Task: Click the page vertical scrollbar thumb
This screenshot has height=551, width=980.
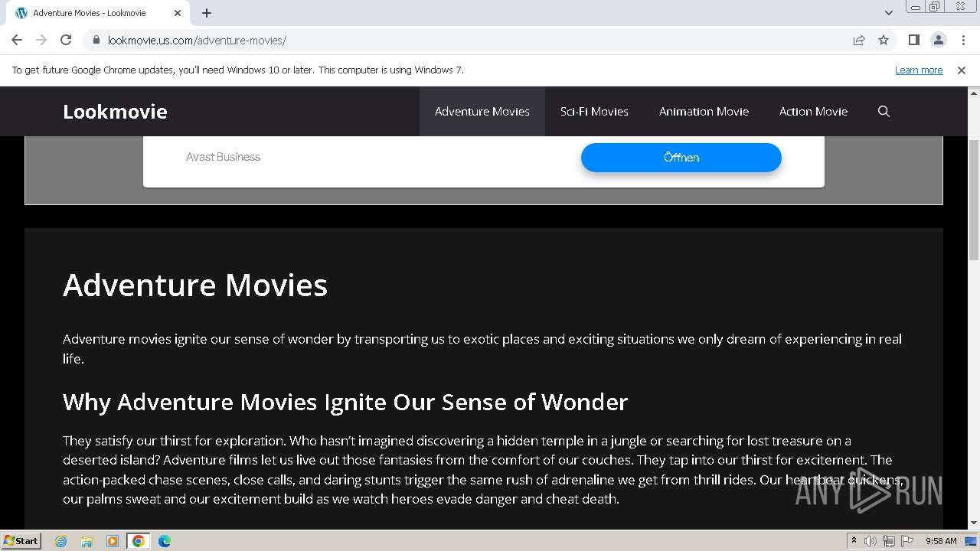Action: 974,201
